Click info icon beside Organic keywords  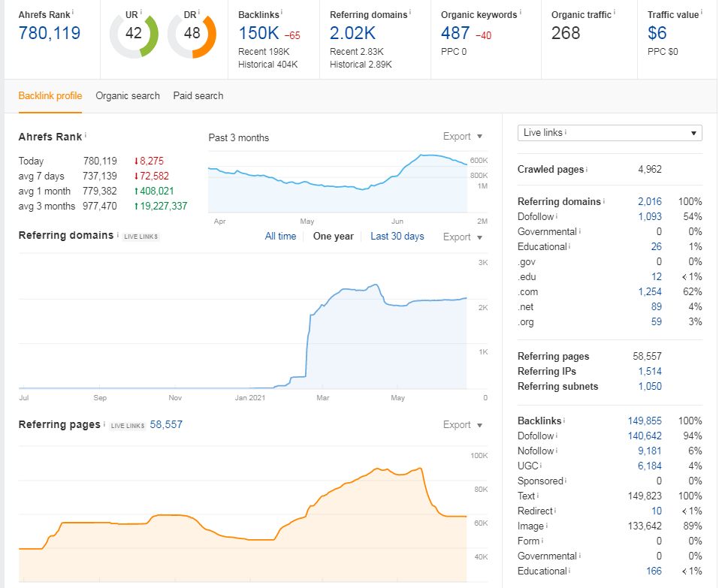pyautogui.click(x=520, y=12)
